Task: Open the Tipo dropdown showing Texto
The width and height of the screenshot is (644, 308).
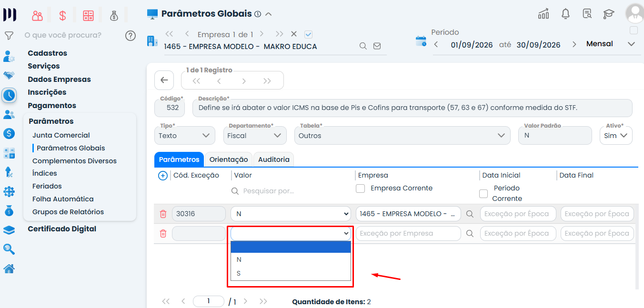Action: [184, 135]
